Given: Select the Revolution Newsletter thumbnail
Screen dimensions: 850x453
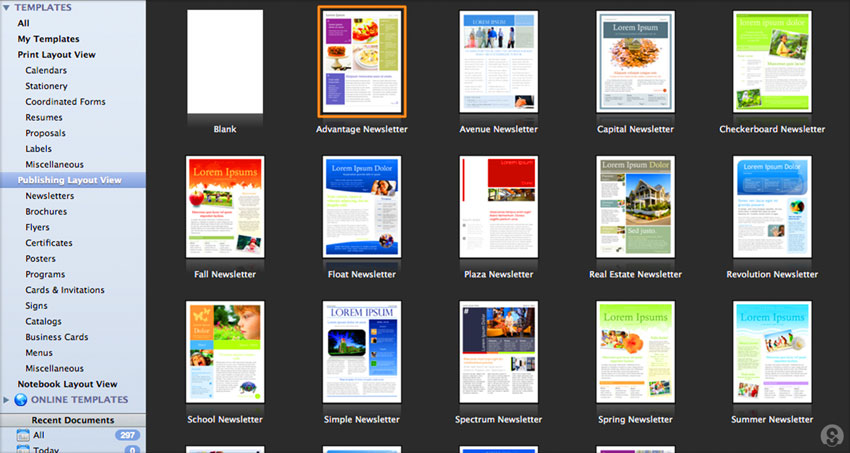Looking at the screenshot, I should click(771, 207).
